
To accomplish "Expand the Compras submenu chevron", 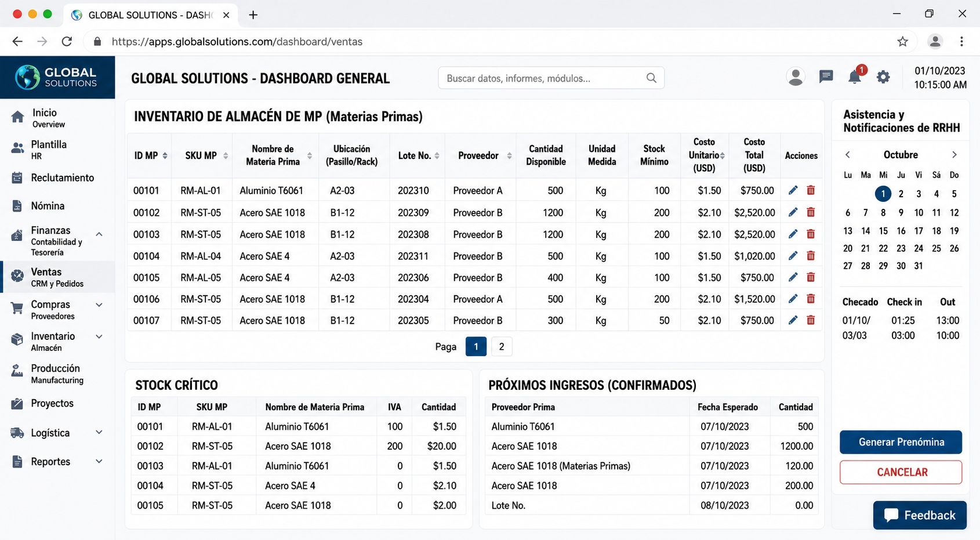I will coord(99,305).
